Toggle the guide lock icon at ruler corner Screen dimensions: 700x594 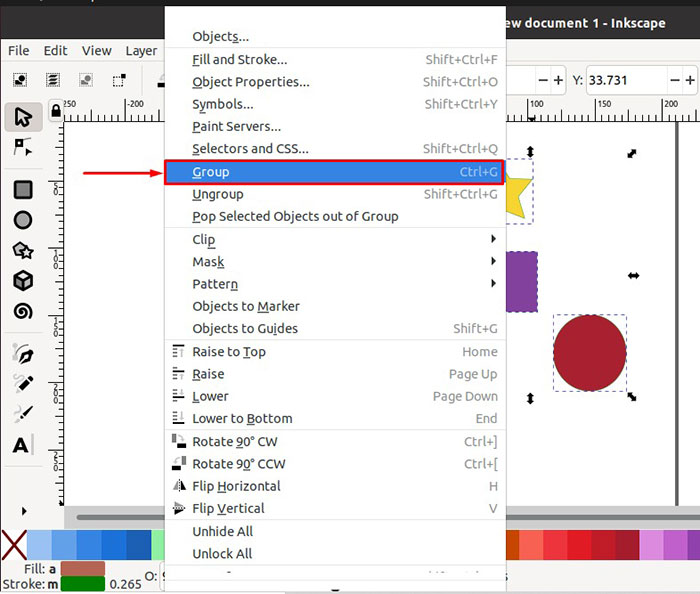click(x=55, y=109)
